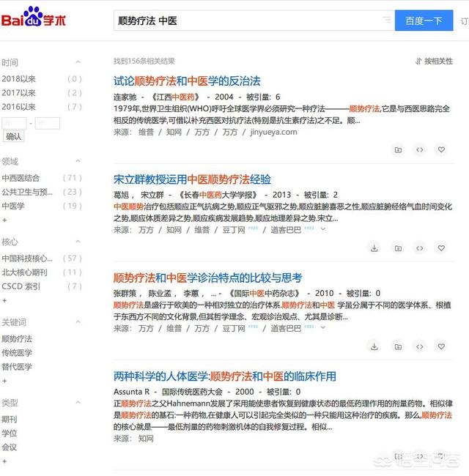469x476 pixels.
Task: Click the search input containing 顺势疗法 中医
Action: [245, 21]
